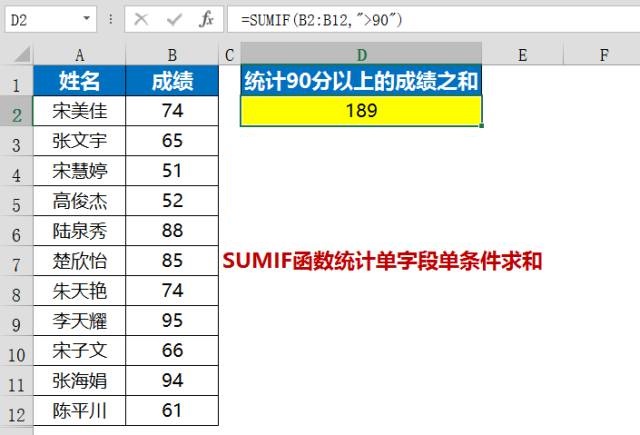Click cell containing score 95
The height and width of the screenshot is (435, 640).
coord(172,321)
